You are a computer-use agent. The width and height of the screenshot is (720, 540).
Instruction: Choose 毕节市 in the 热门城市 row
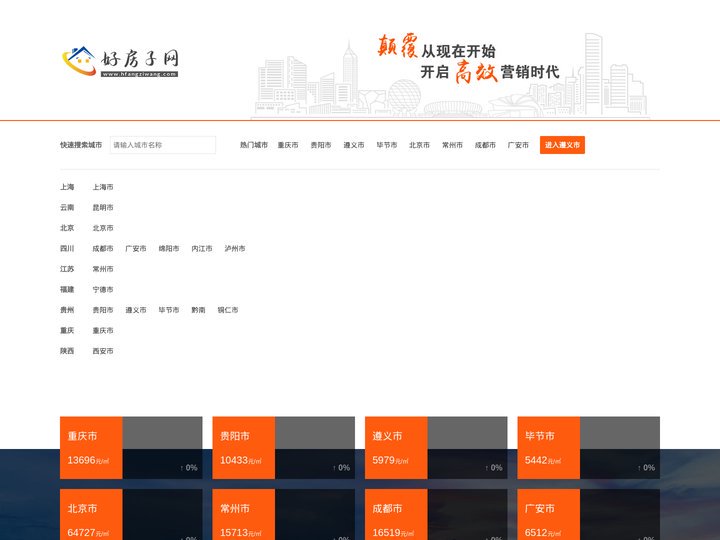(x=387, y=145)
